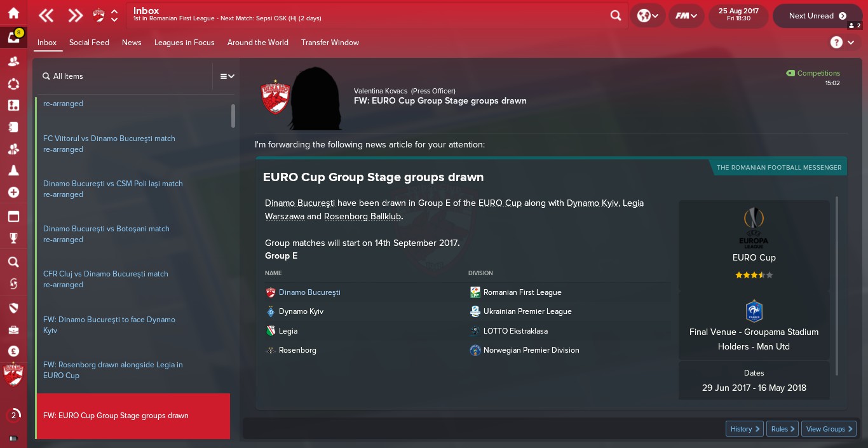Click the sidebar Scouting magnifier icon
The image size is (868, 448).
click(13, 262)
